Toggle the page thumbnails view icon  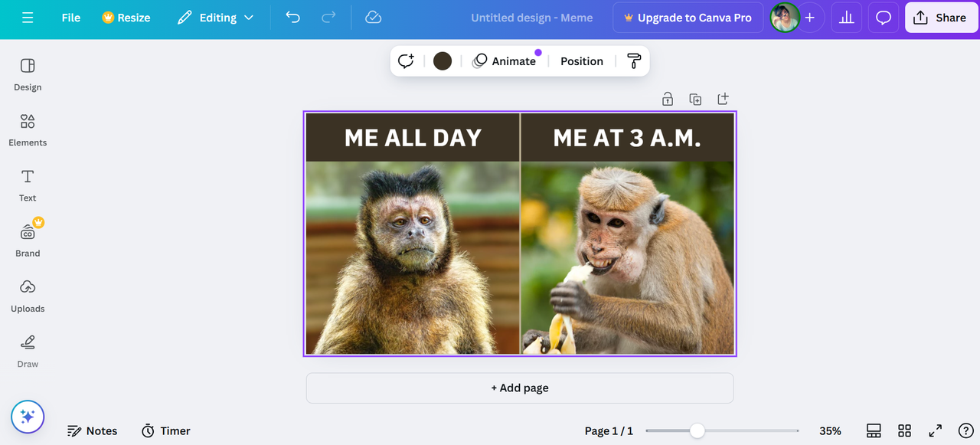874,431
